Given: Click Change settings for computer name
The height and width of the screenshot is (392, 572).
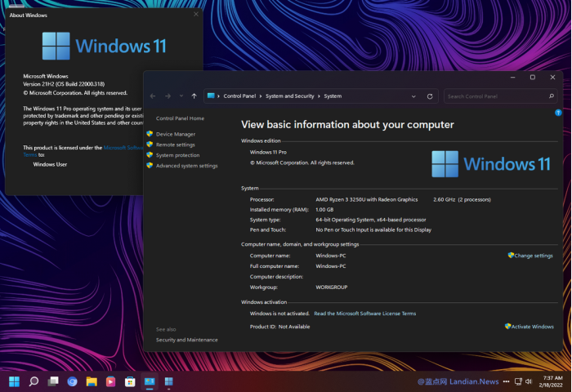Looking at the screenshot, I should [533, 256].
